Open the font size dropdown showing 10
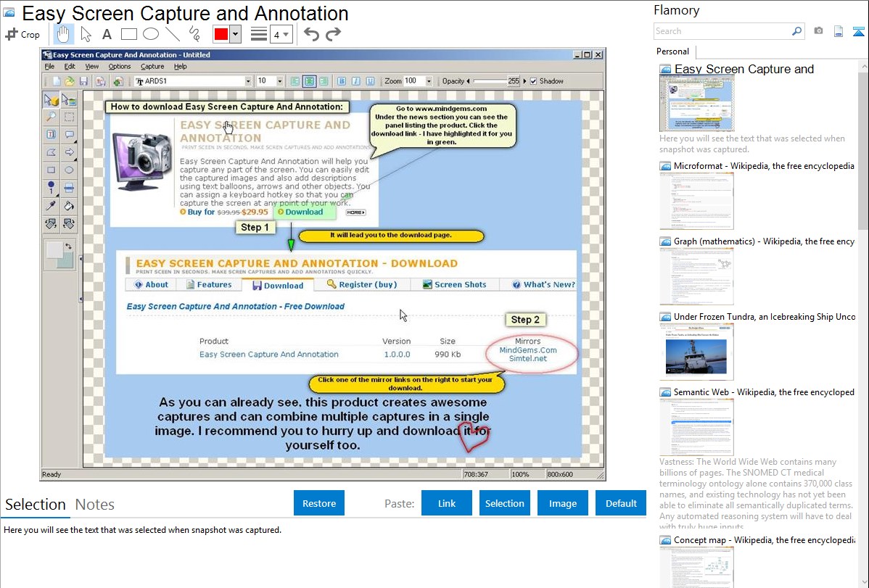The image size is (869, 588). (279, 81)
